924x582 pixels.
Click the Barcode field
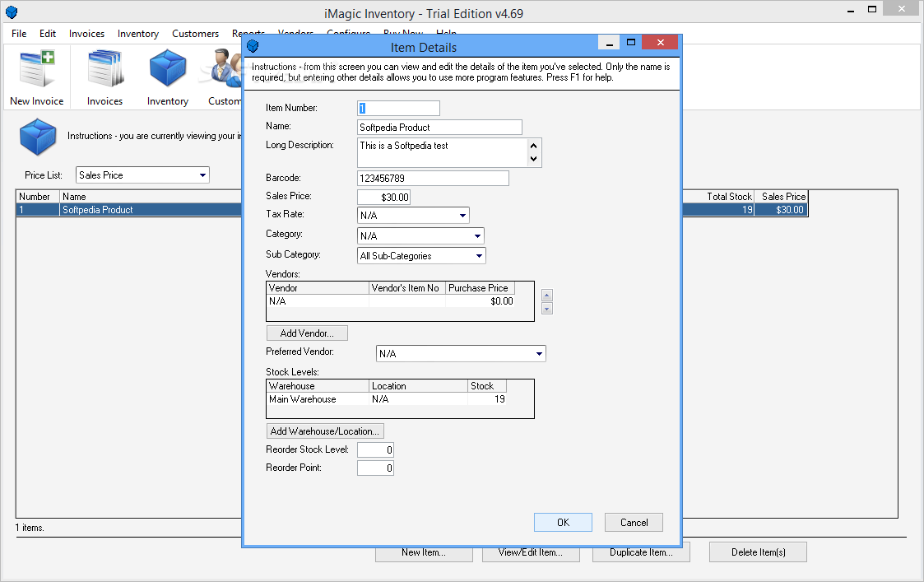pyautogui.click(x=433, y=178)
